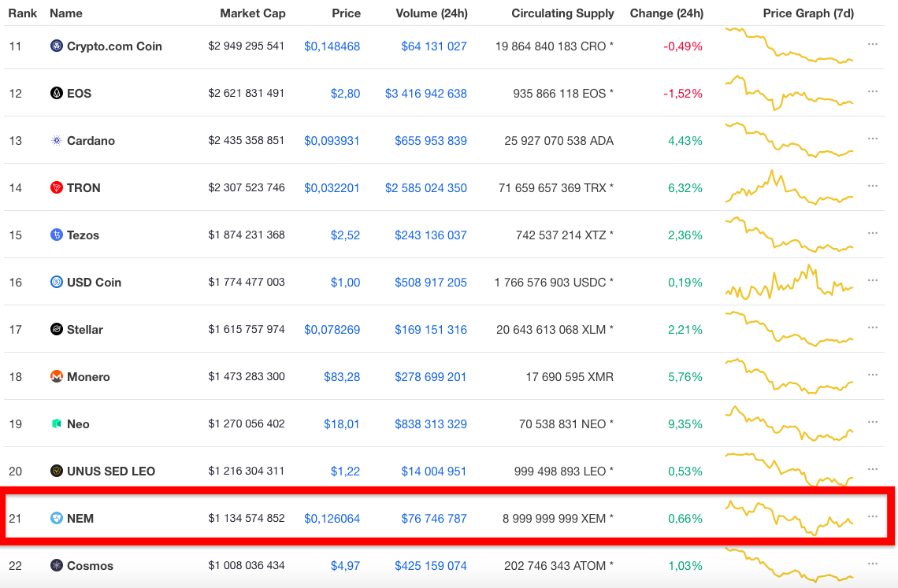Open the UNUS SED LEO name link
The width and height of the screenshot is (898, 588).
111,472
